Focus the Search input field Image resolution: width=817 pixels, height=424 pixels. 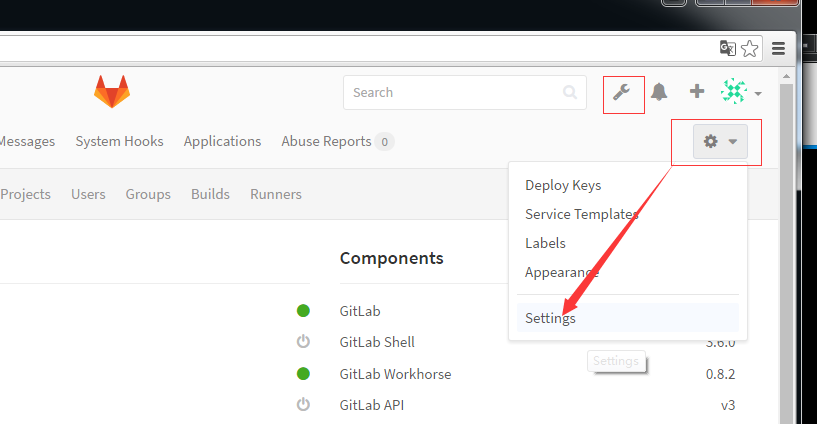[x=465, y=93]
